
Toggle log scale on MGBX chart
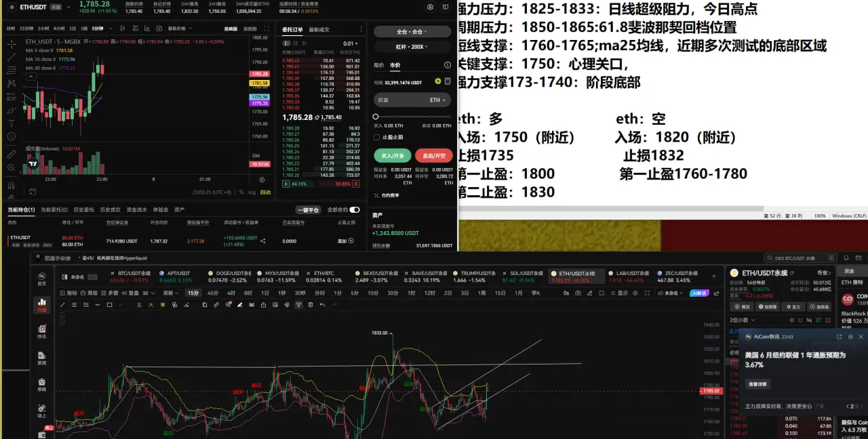252,192
